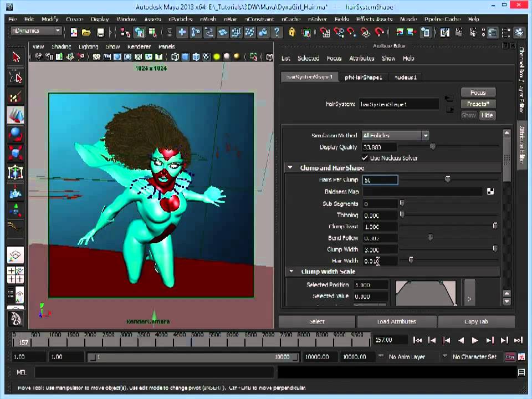Click the Hair Width value field

click(x=380, y=261)
